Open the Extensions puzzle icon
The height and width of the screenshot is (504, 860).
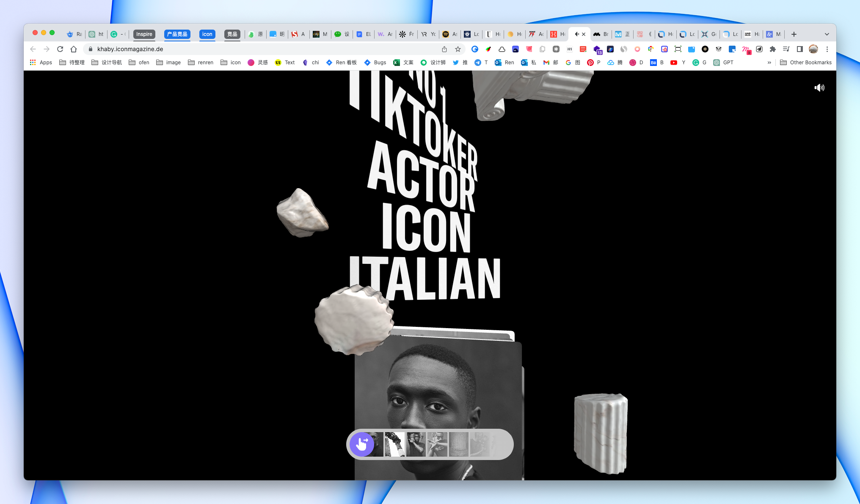[x=773, y=49]
